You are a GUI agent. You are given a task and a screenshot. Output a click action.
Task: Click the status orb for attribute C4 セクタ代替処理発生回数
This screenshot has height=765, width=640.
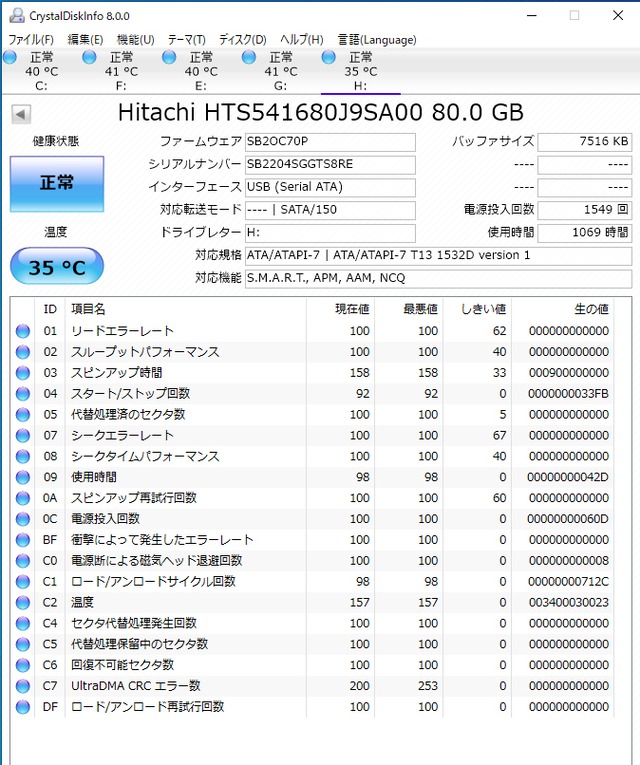click(x=22, y=624)
